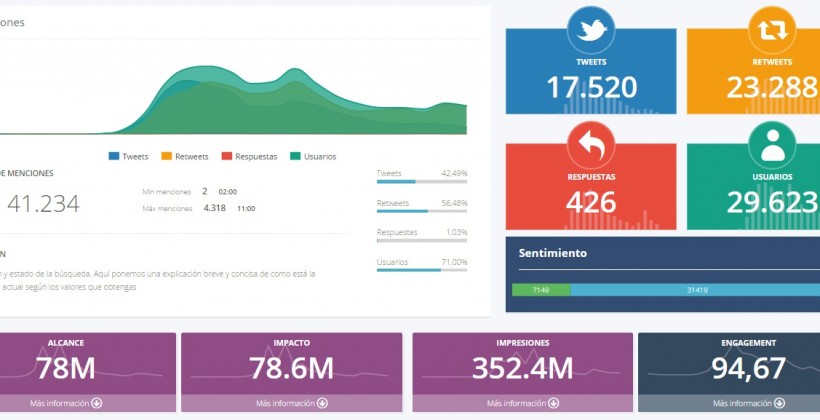The image size is (820, 420).
Task: Click the 94,67 Engagement value
Action: pos(748,368)
